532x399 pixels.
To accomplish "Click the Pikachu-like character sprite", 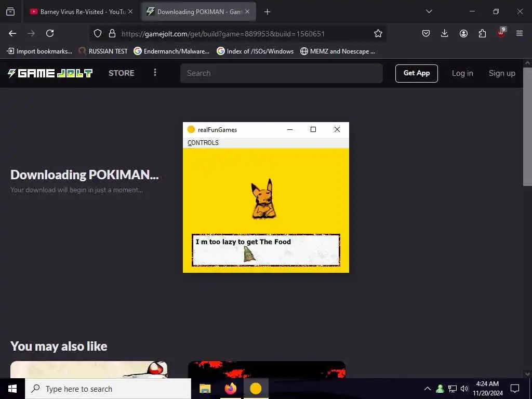I will point(263,199).
